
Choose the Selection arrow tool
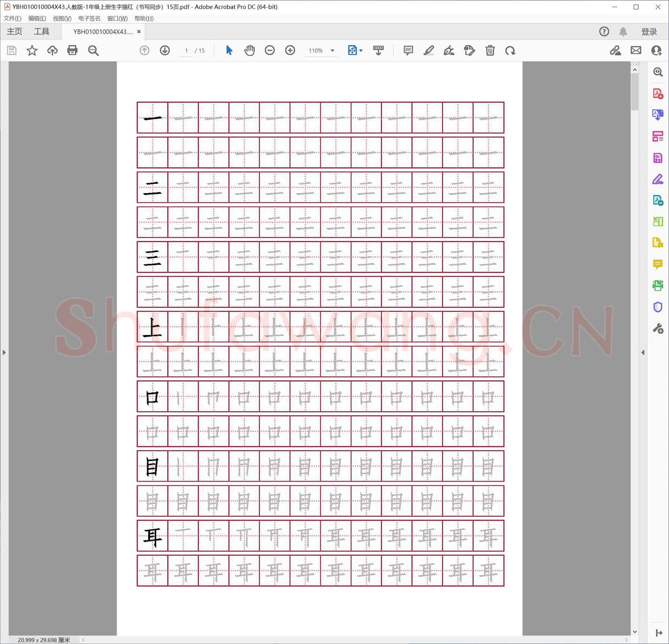coord(229,50)
